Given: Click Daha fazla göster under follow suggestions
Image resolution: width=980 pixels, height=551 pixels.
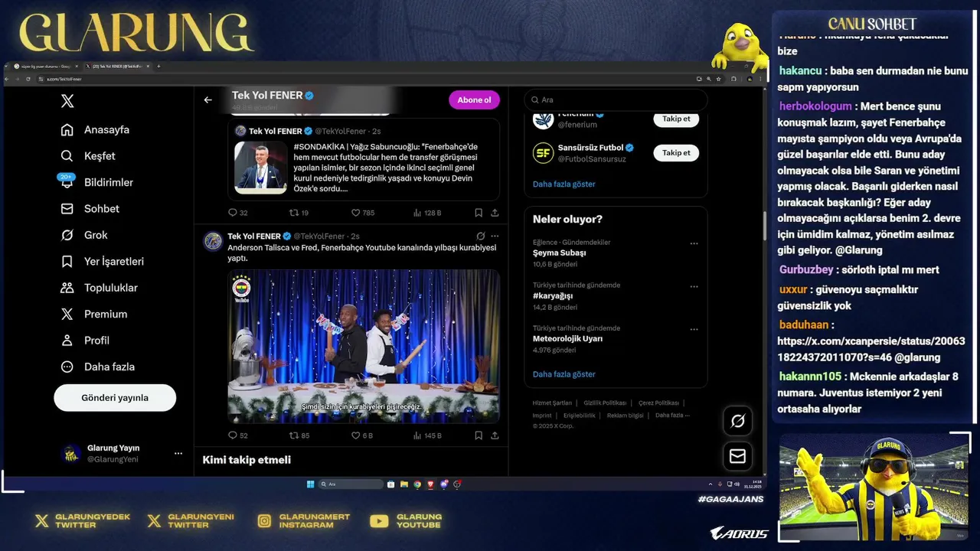Looking at the screenshot, I should [563, 184].
